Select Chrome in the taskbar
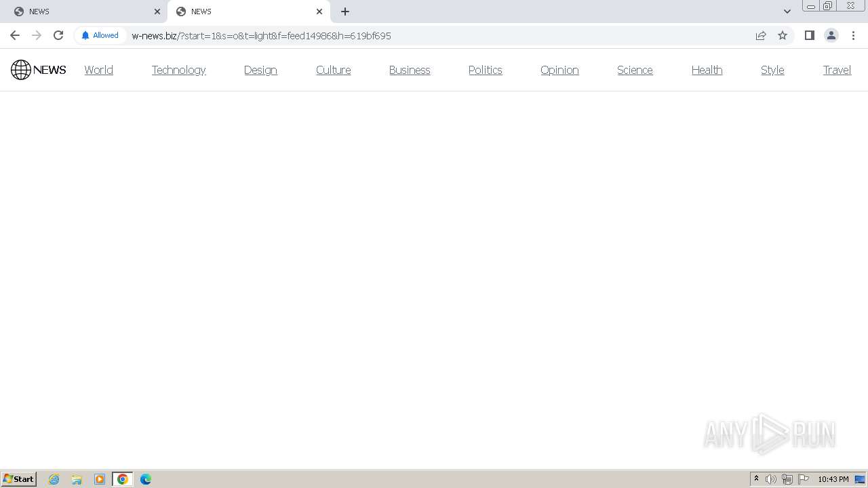 123,479
